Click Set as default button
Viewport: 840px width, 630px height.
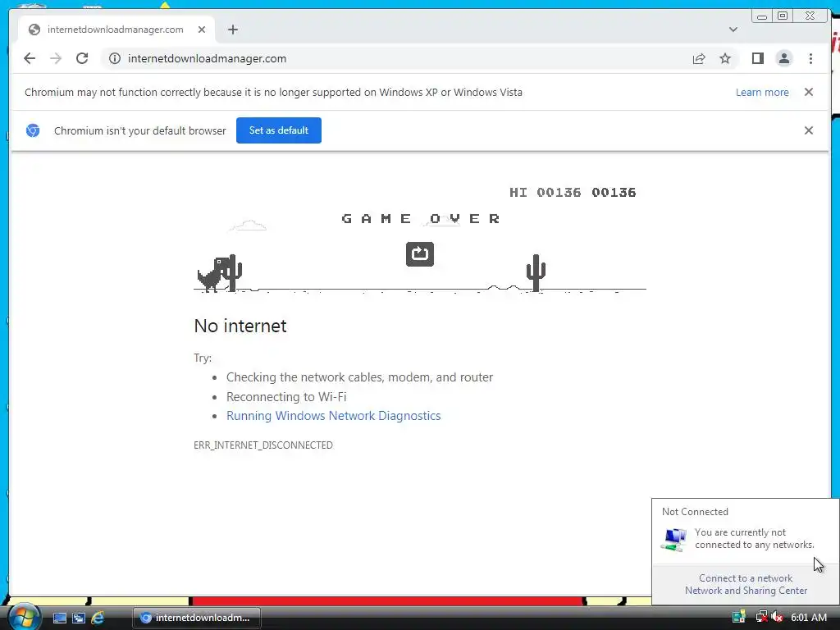tap(279, 130)
